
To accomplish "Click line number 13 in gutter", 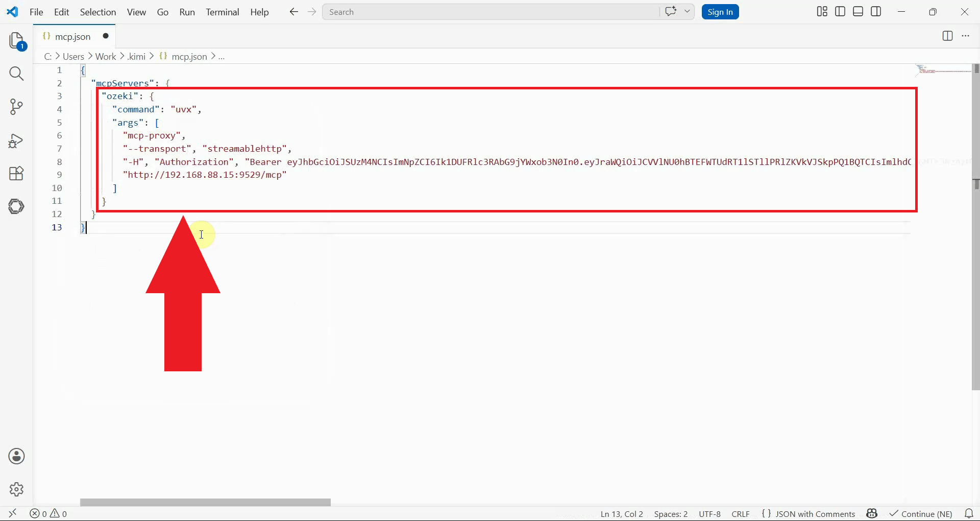I will pos(57,227).
